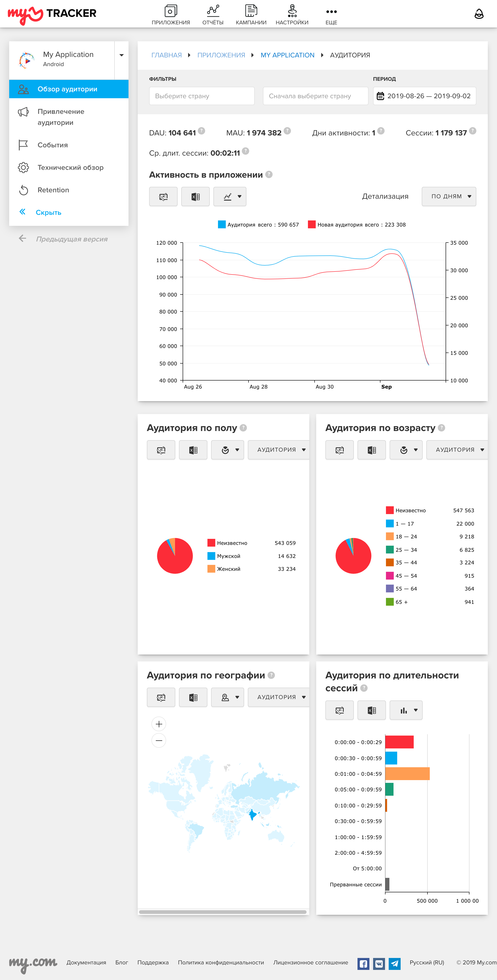Zoom in on the geography map
This screenshot has width=497, height=980.
point(159,724)
